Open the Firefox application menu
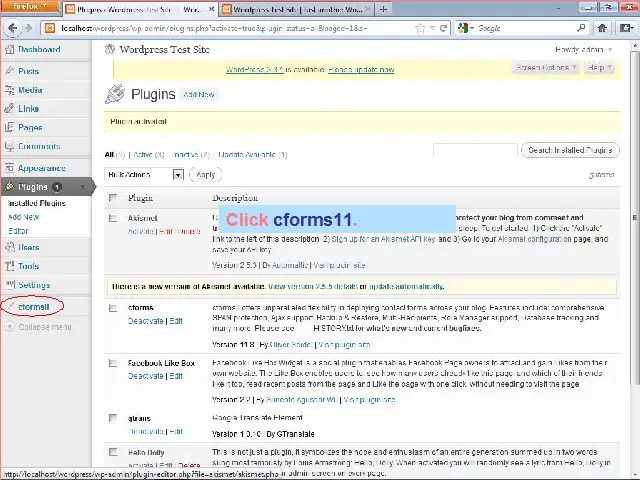The image size is (640, 480). (x=30, y=7)
